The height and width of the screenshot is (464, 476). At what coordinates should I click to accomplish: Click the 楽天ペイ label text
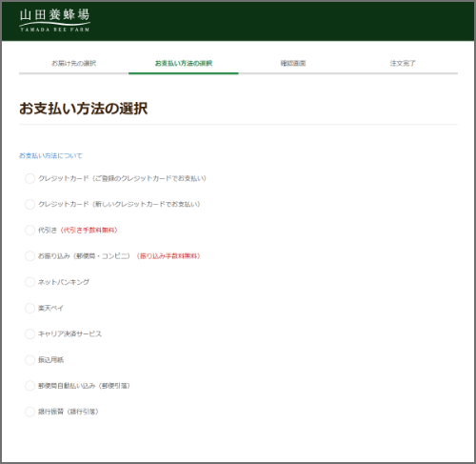[50, 308]
